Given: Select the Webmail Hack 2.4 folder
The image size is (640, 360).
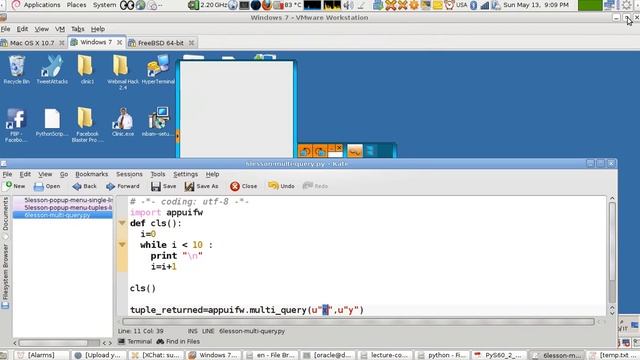Looking at the screenshot, I should pyautogui.click(x=122, y=73).
